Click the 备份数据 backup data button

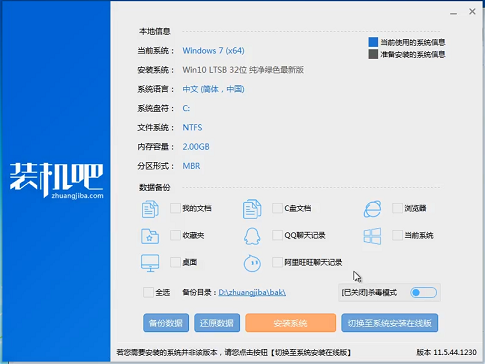(x=166, y=323)
